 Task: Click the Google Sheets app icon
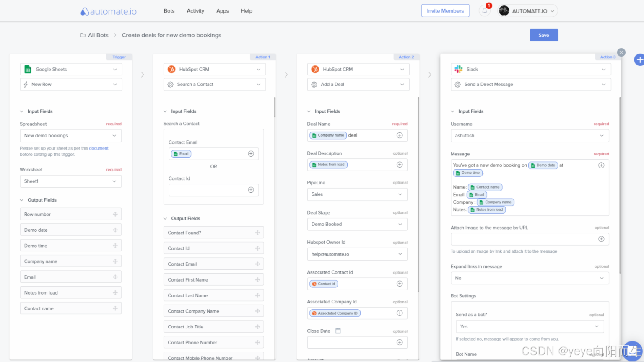[x=28, y=69]
